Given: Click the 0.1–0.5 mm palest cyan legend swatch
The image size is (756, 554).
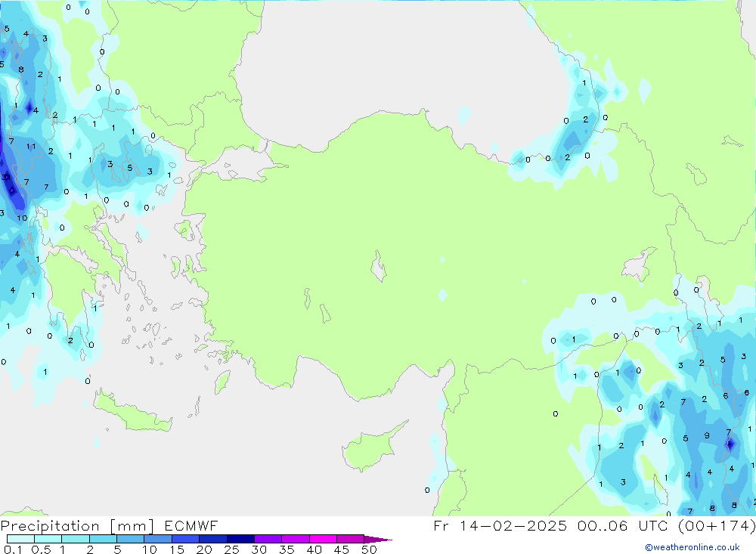Looking at the screenshot, I should pyautogui.click(x=20, y=539).
